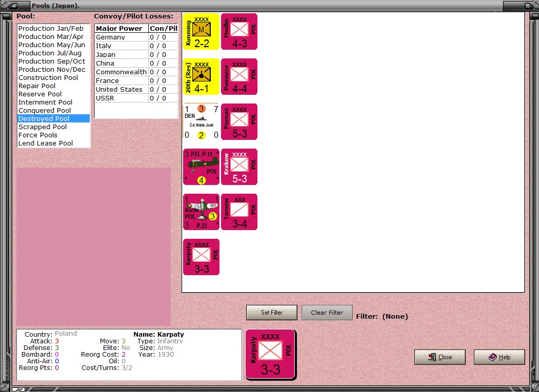Image resolution: width=539 pixels, height=392 pixels.
Task: Open Production Mar/Apr pool
Action: (x=54, y=37)
